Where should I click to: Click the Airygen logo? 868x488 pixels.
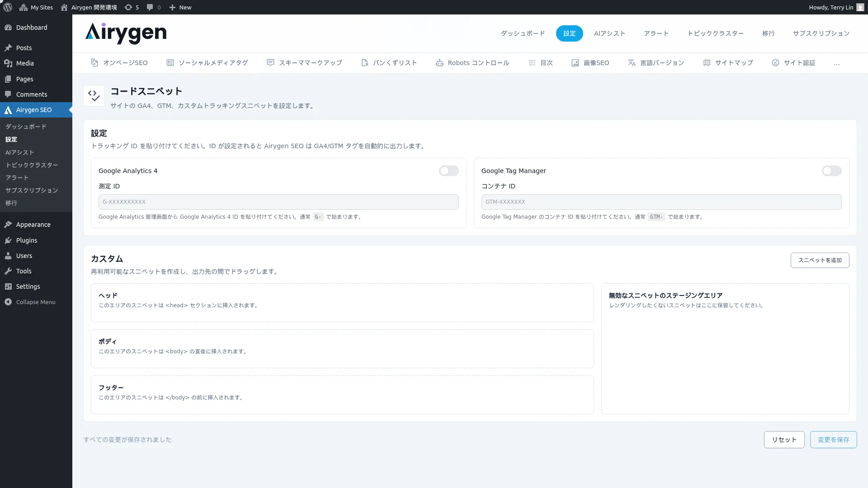[x=126, y=33]
